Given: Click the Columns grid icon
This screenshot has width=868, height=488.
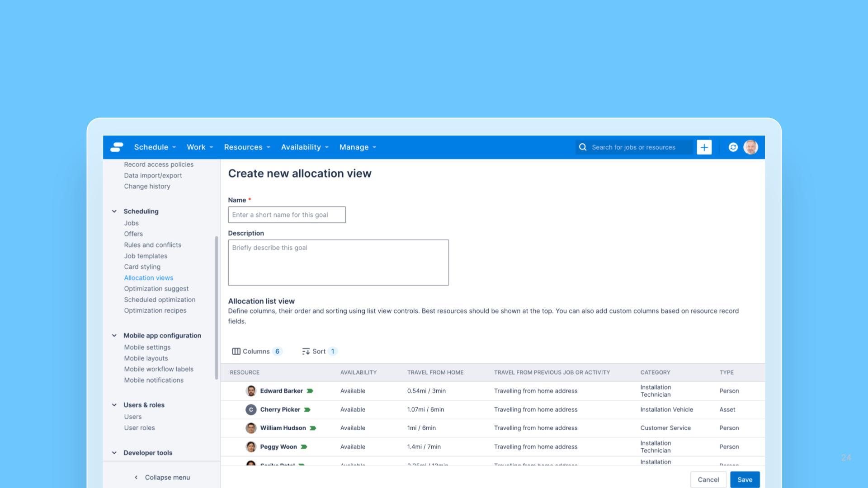Looking at the screenshot, I should (x=236, y=352).
